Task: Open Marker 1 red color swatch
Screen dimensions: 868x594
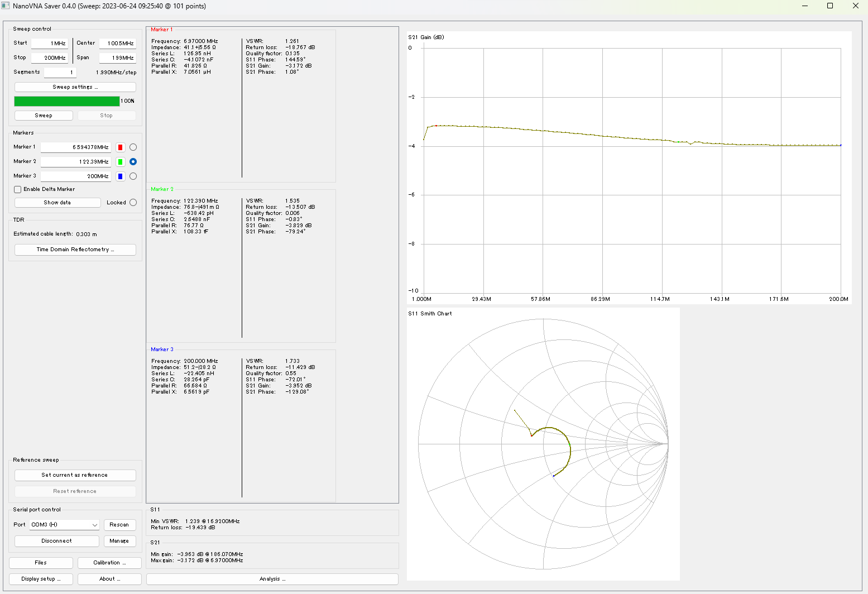Action: (x=120, y=147)
